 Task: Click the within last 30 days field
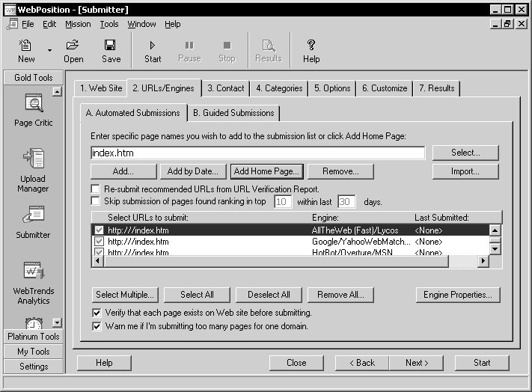pyautogui.click(x=346, y=202)
